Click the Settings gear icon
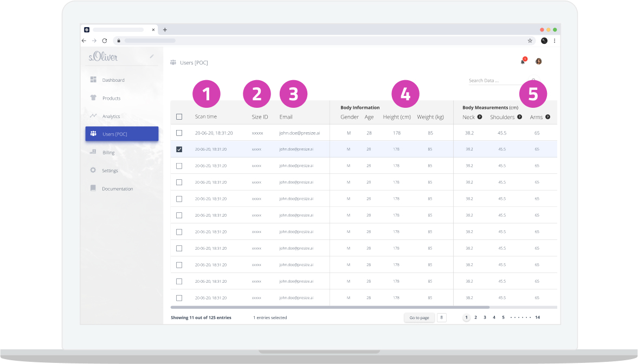 coord(93,170)
